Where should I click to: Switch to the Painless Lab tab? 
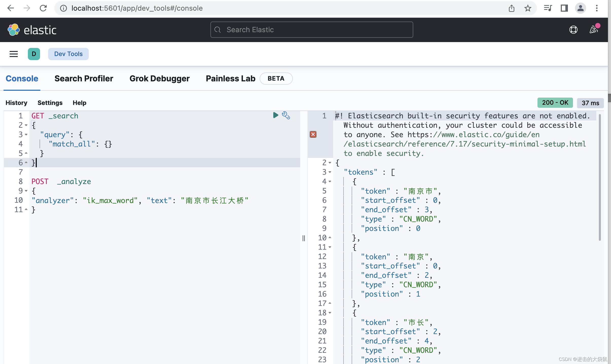tap(230, 79)
